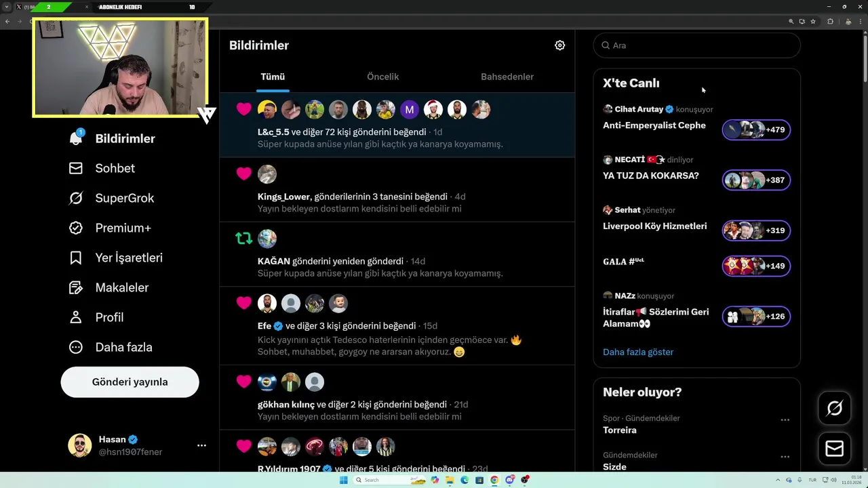Open the floating messages envelope button
Viewport: 868px width, 488px height.
(x=834, y=449)
